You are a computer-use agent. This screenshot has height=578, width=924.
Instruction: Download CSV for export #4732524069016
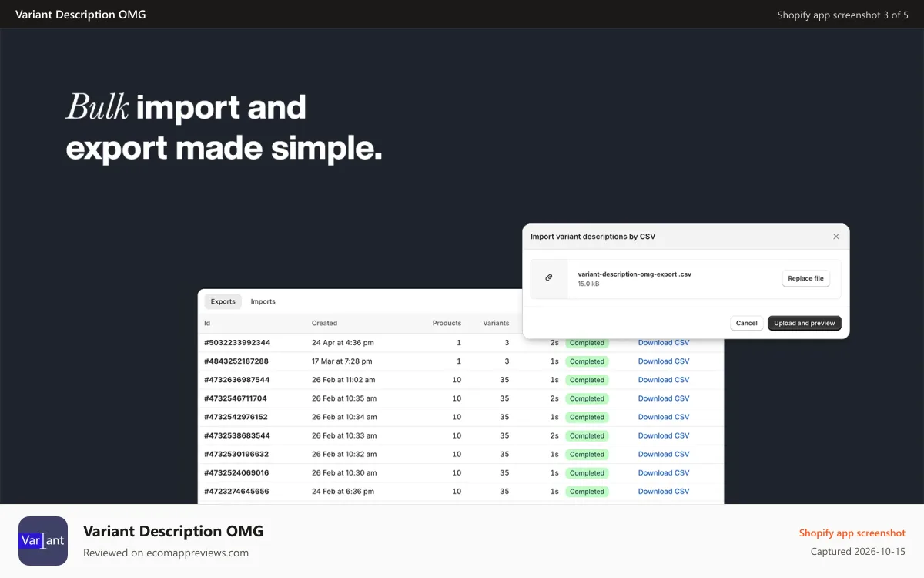click(664, 472)
